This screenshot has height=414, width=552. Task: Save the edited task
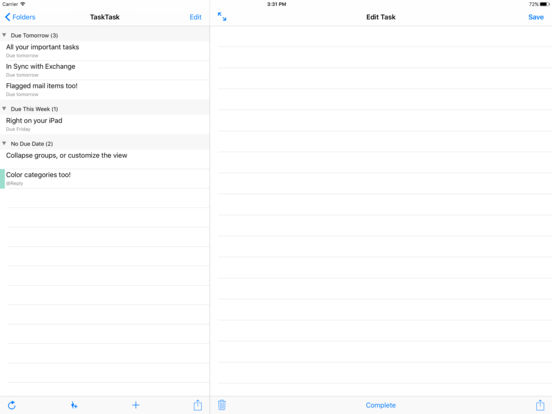(536, 17)
